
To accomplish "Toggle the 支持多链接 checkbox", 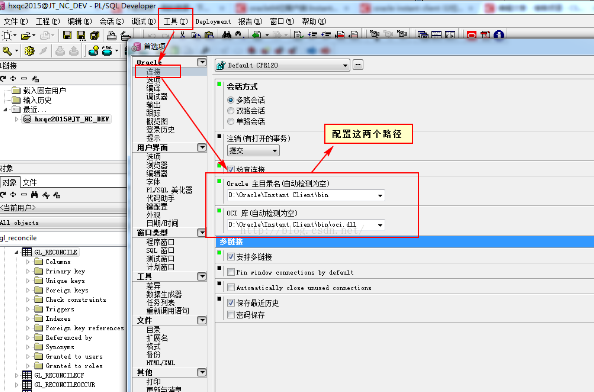I will [231, 257].
